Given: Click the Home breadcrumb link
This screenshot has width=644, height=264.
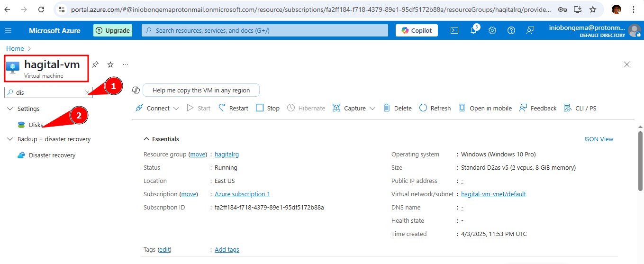Looking at the screenshot, I should (15, 48).
